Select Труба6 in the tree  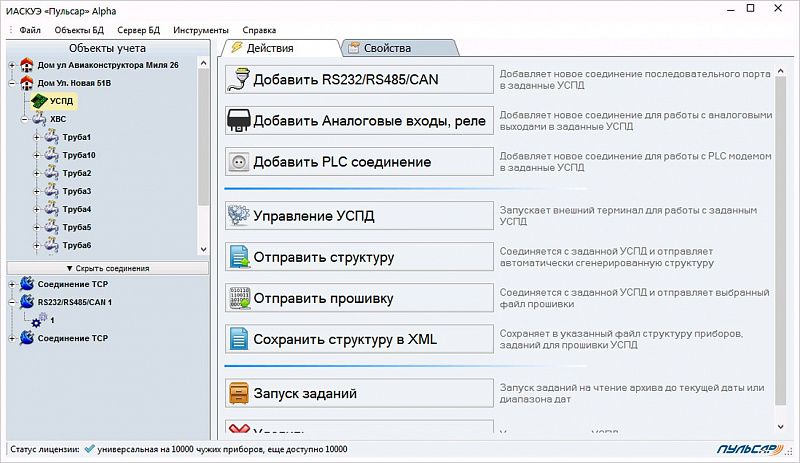click(77, 245)
